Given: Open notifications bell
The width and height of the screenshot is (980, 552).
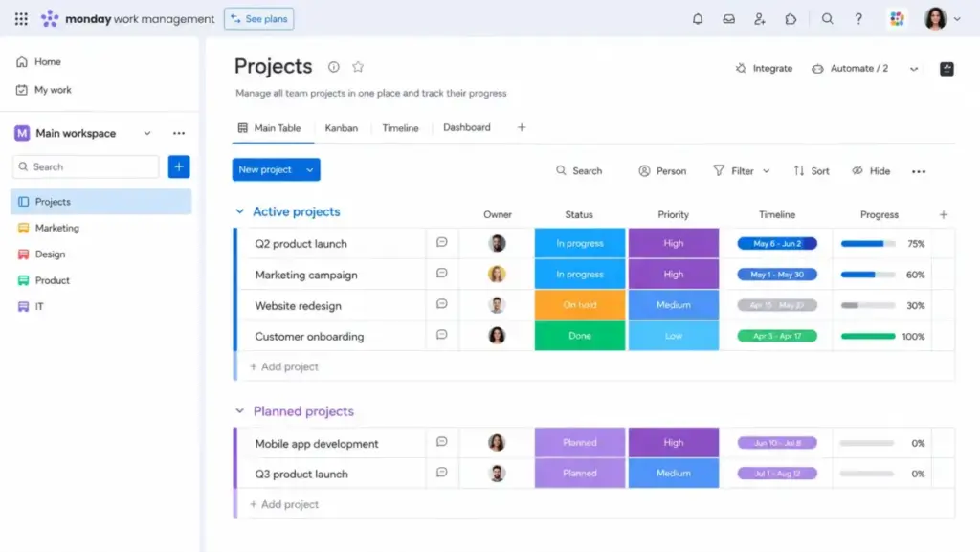Looking at the screenshot, I should [x=698, y=19].
